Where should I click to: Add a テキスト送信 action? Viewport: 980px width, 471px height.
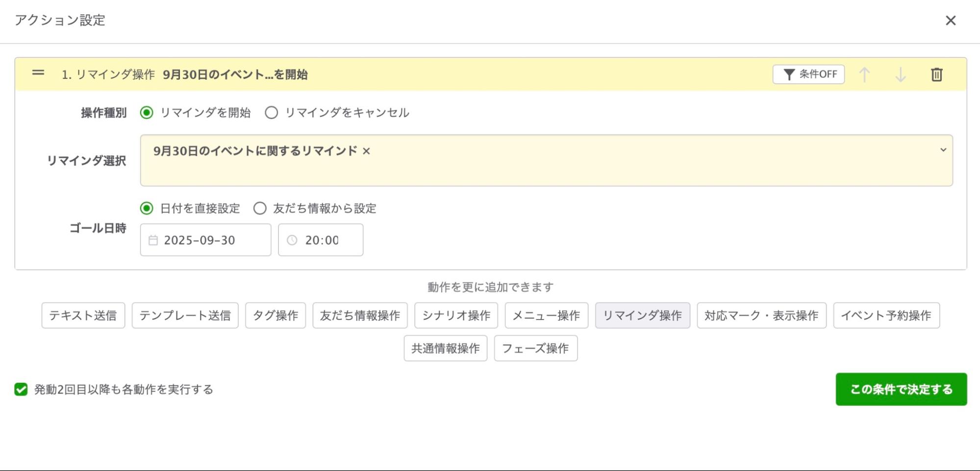click(x=83, y=316)
